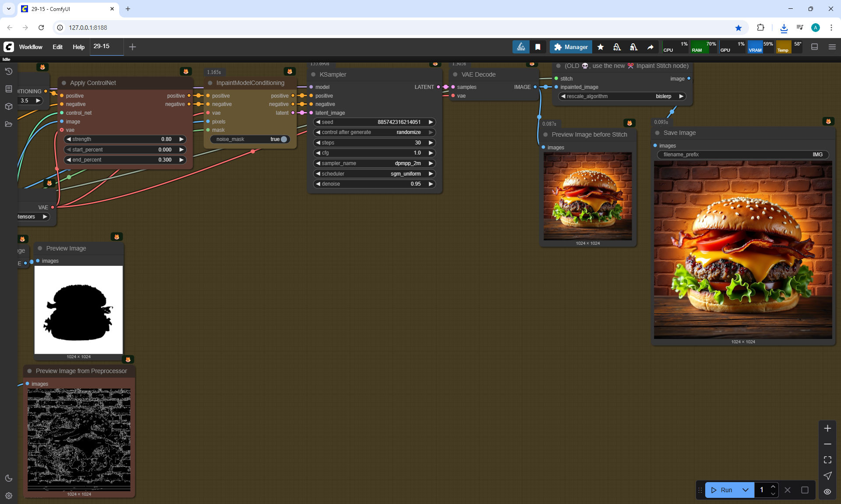Open the workflows folder sidebar icon
The height and width of the screenshot is (504, 841).
tap(8, 124)
